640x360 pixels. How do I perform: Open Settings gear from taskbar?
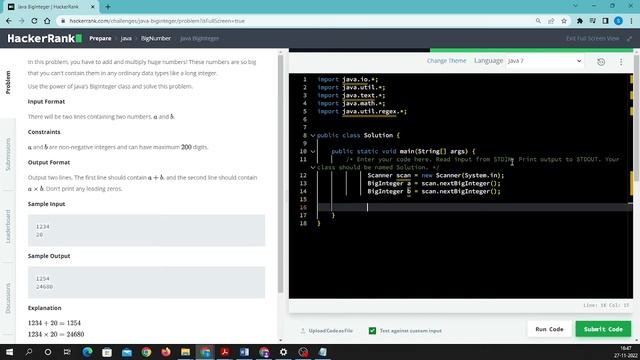click(x=283, y=352)
